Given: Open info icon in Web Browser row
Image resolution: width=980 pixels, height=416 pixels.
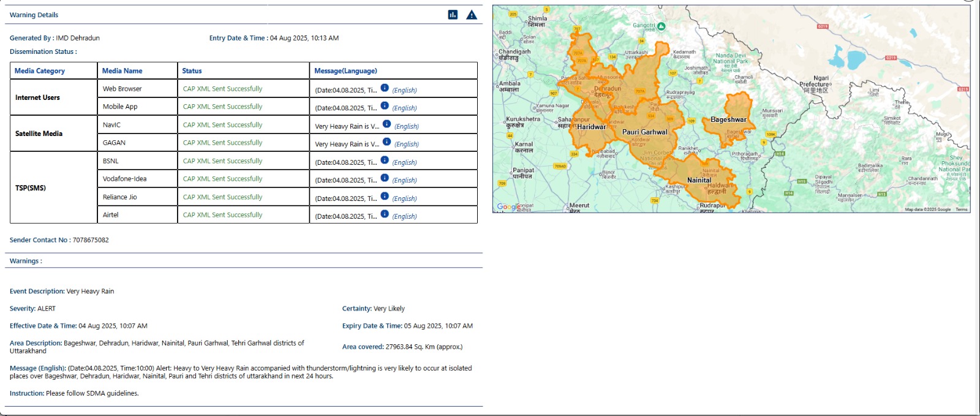Looking at the screenshot, I should pos(385,88).
